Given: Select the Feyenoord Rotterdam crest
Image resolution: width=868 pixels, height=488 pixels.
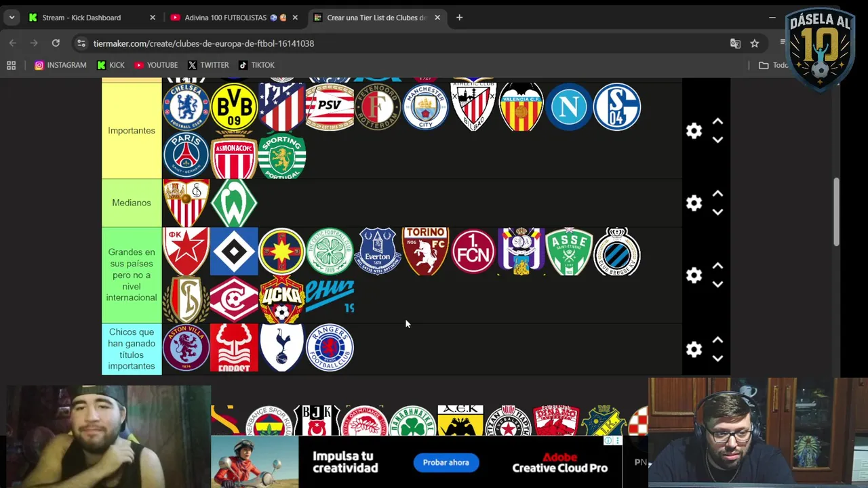Looking at the screenshot, I should (x=378, y=106).
